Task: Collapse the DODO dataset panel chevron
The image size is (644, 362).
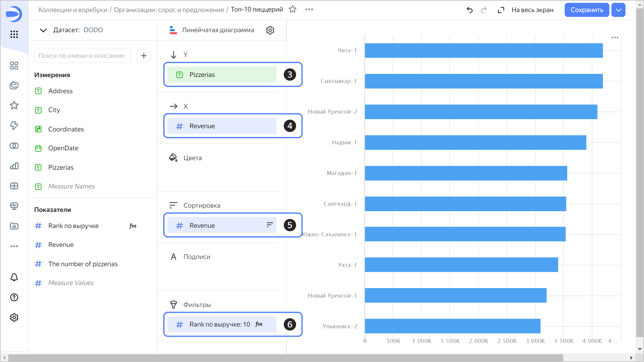Action: point(43,30)
